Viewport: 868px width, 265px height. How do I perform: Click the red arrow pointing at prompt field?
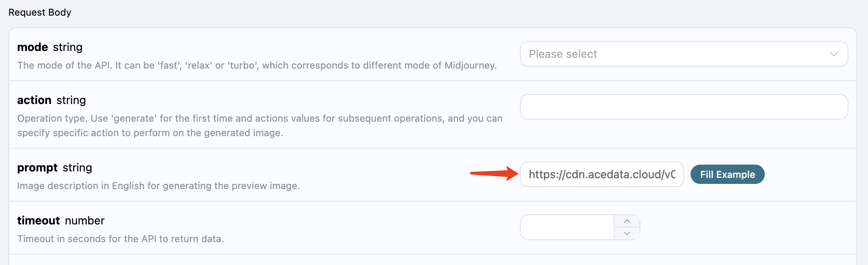pos(494,173)
